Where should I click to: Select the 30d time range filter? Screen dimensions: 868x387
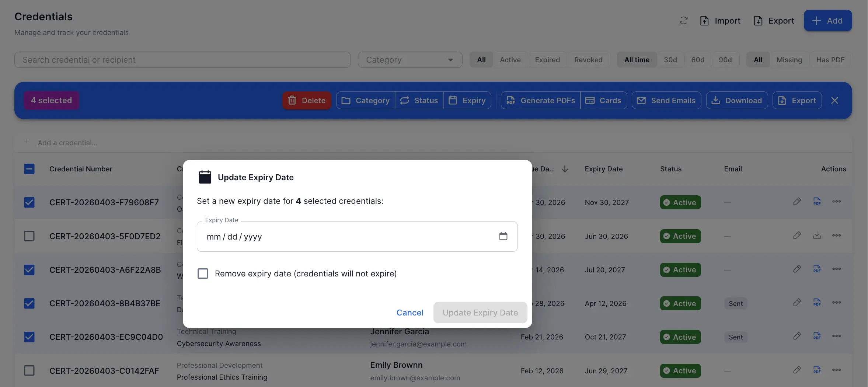pyautogui.click(x=670, y=60)
